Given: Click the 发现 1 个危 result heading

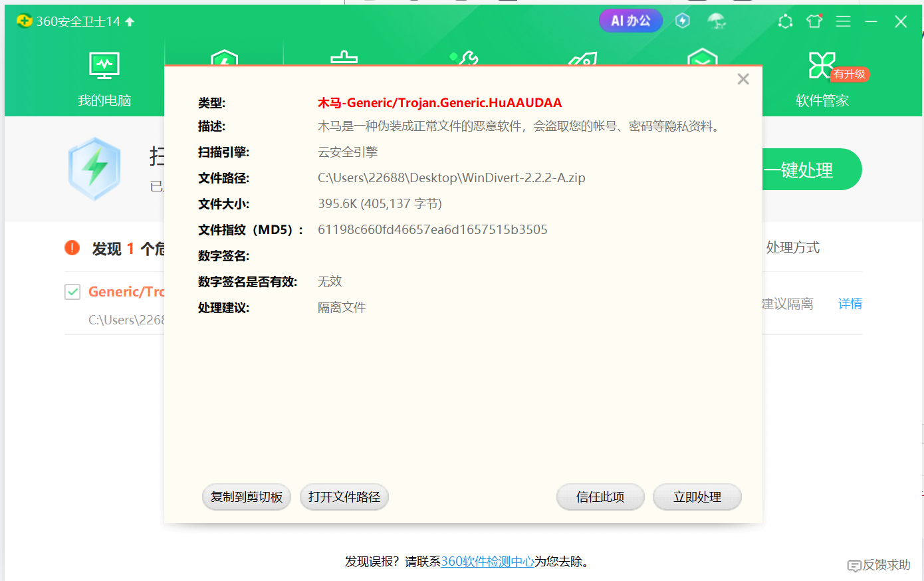Looking at the screenshot, I should (x=128, y=249).
